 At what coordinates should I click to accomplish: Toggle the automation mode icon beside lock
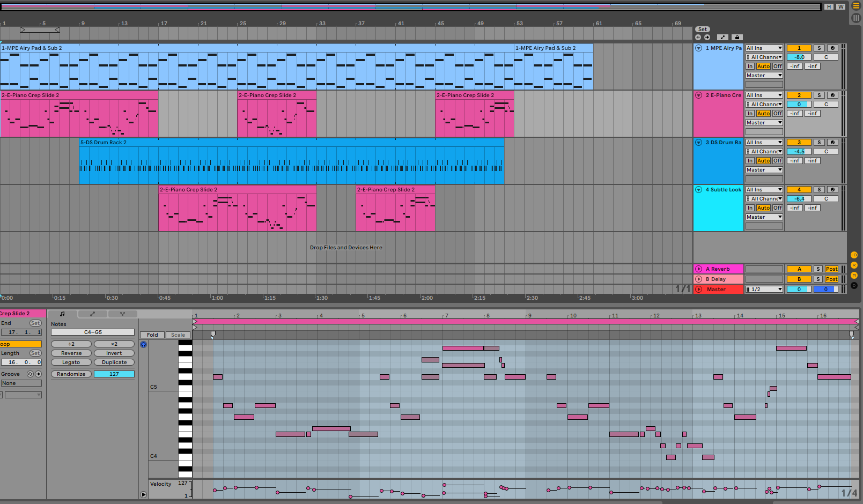[x=723, y=38]
